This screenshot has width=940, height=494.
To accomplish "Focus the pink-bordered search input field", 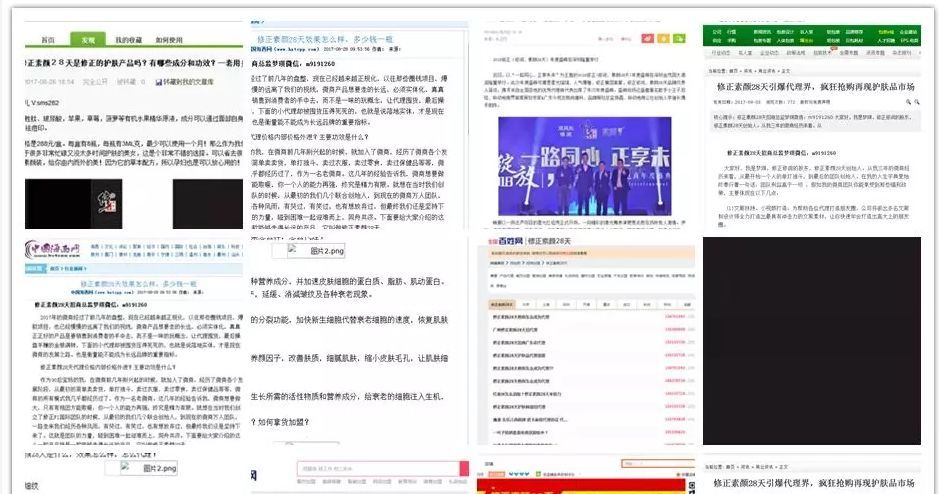I will coord(378,468).
